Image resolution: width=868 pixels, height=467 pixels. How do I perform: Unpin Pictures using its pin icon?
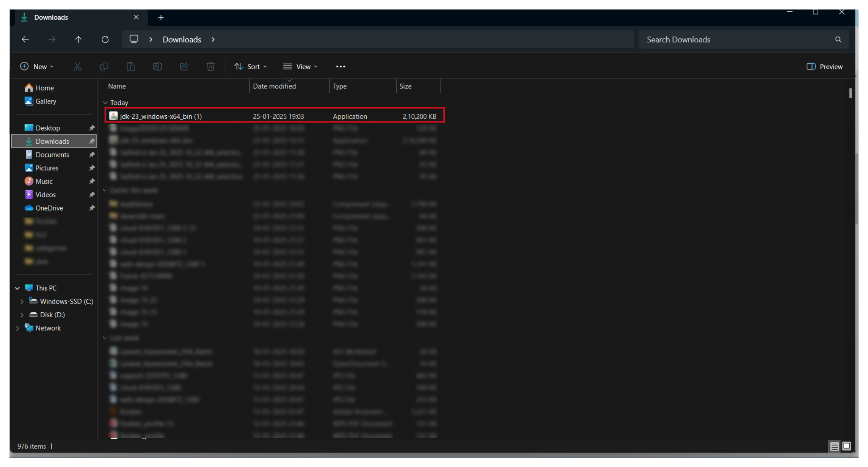pos(91,168)
